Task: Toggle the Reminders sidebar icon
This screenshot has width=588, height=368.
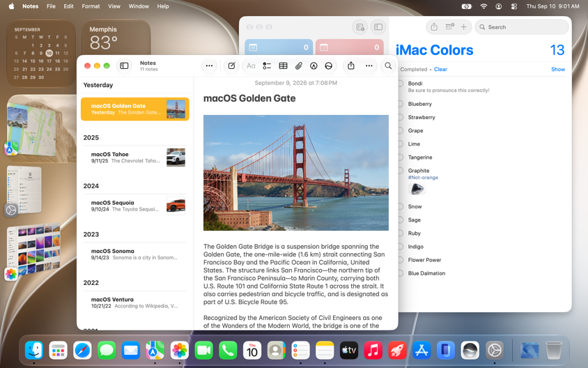Action: click(x=378, y=27)
